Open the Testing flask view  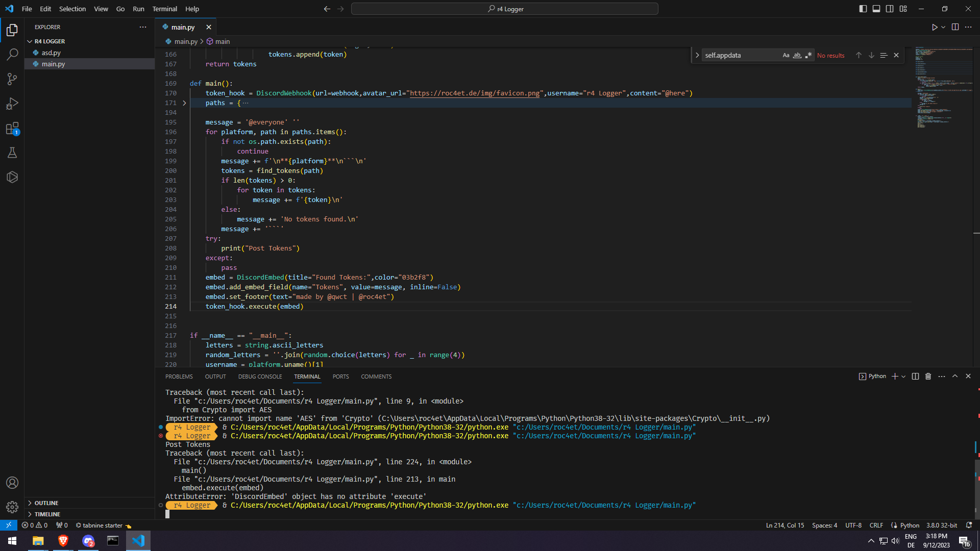pos(12,153)
